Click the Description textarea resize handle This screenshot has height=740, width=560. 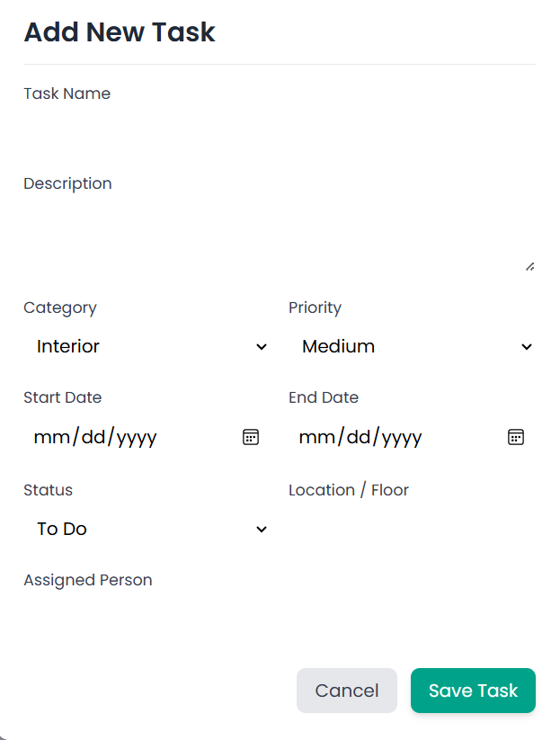coord(529,266)
